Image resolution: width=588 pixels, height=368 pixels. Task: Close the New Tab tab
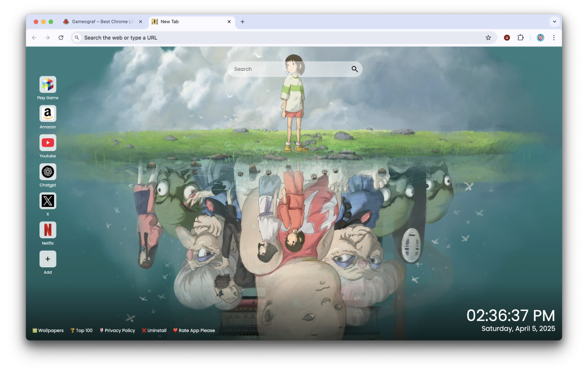point(229,22)
